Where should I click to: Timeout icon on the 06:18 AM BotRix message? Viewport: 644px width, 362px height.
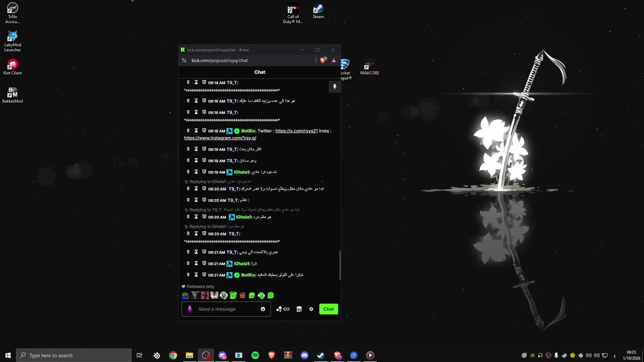click(196, 131)
